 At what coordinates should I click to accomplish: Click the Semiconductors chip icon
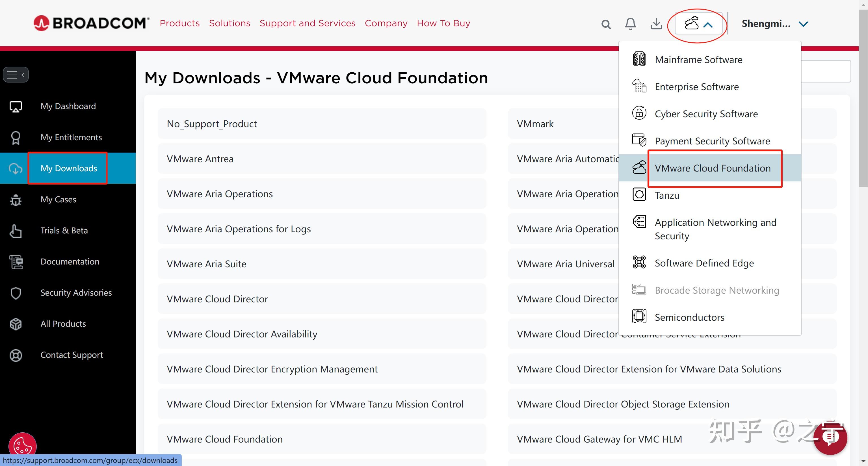tap(639, 317)
